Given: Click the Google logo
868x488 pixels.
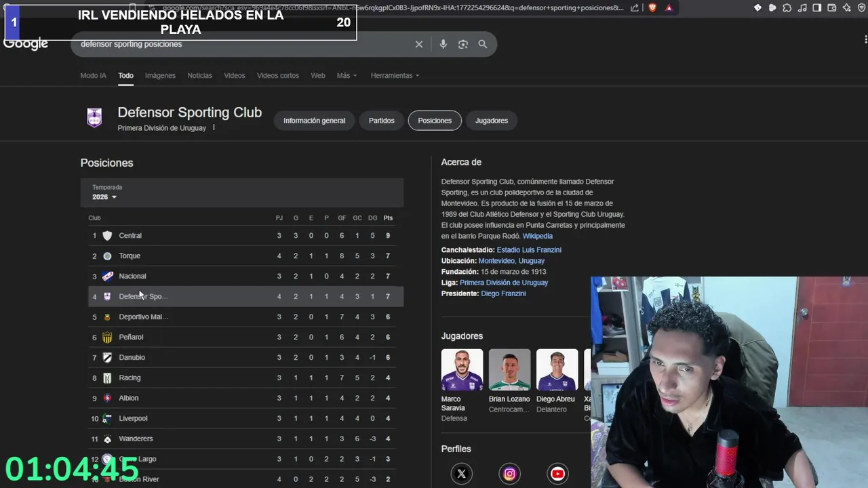Looking at the screenshot, I should click(x=26, y=45).
